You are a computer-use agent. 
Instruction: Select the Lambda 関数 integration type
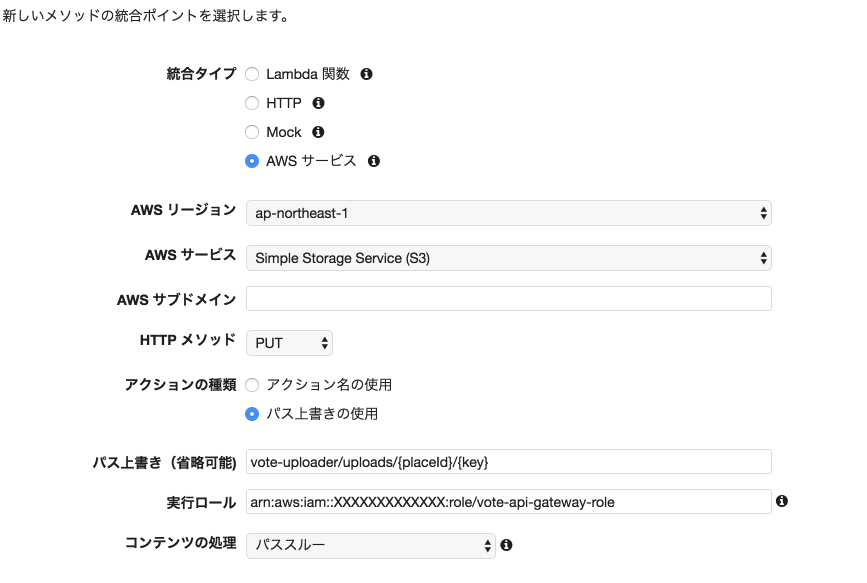[252, 74]
